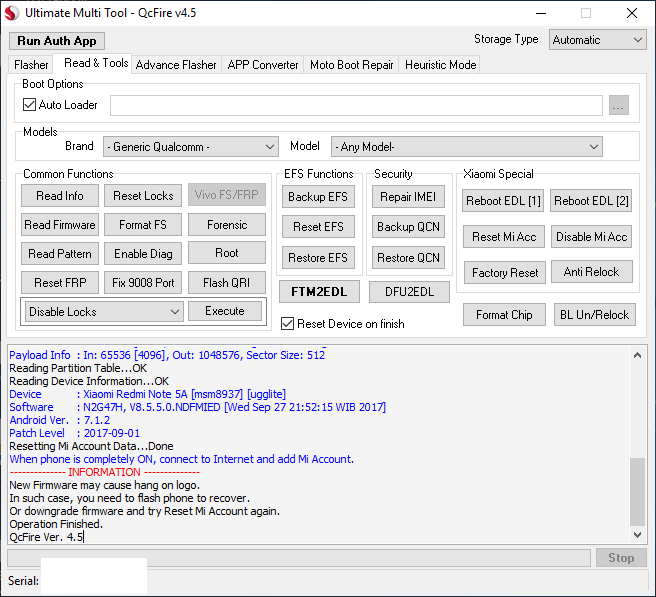Minimize the QcFire window
656x597 pixels.
[x=541, y=13]
